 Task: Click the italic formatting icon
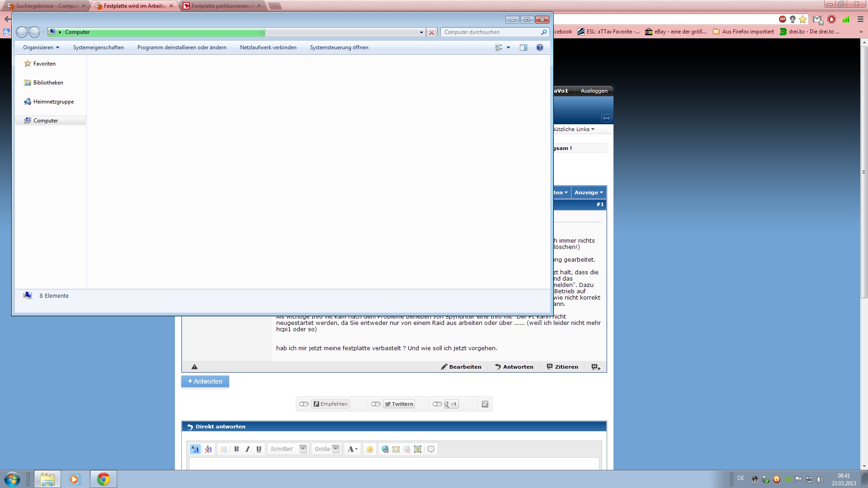(x=248, y=449)
